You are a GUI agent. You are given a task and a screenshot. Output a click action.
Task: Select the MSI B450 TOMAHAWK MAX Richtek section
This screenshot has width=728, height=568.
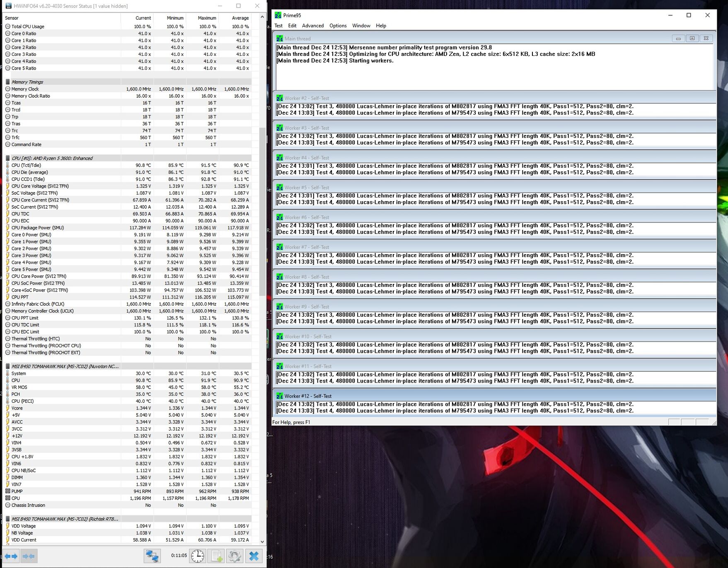128,519
